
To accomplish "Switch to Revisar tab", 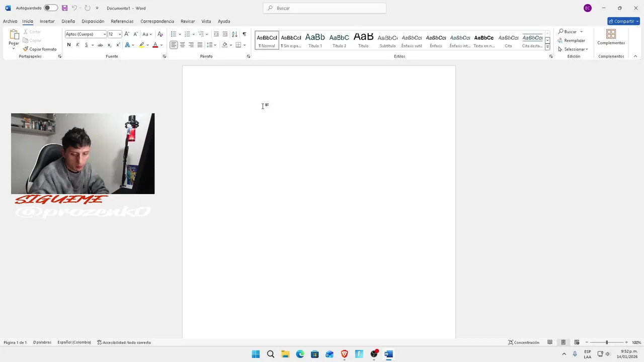I will pyautogui.click(x=188, y=21).
